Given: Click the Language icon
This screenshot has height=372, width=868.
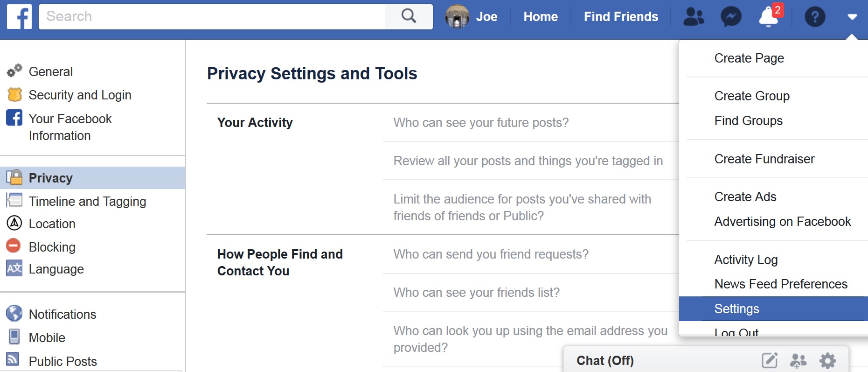Looking at the screenshot, I should (x=14, y=268).
